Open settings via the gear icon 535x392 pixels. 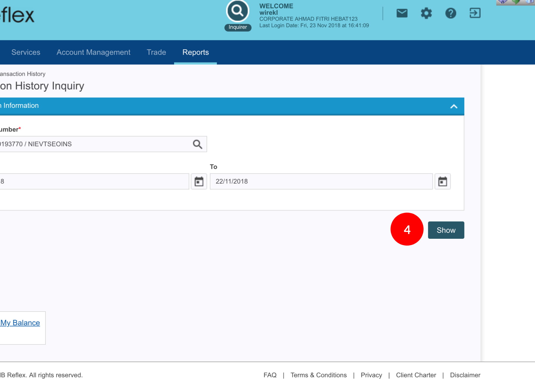(426, 13)
